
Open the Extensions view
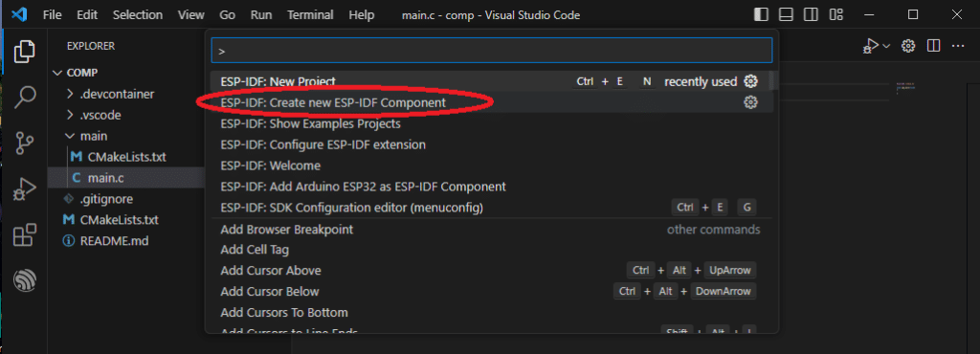(x=25, y=235)
